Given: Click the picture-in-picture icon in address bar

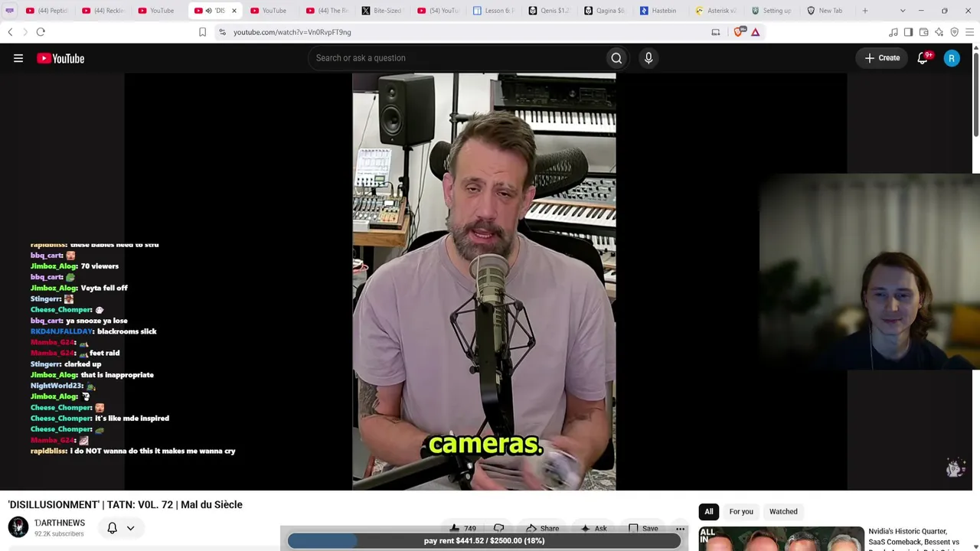Looking at the screenshot, I should coord(716,32).
